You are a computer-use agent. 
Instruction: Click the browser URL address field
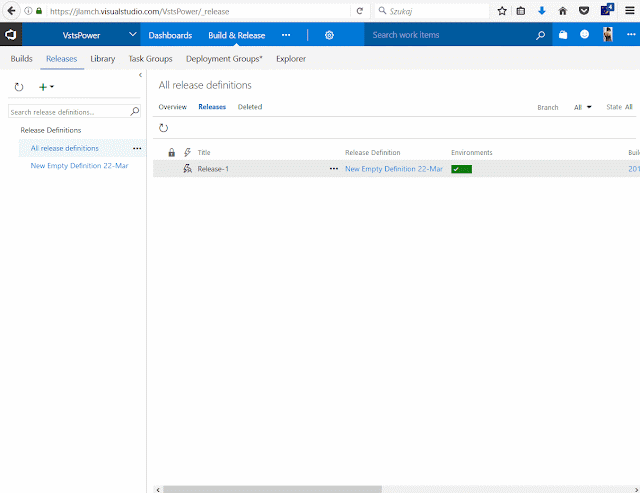point(198,11)
